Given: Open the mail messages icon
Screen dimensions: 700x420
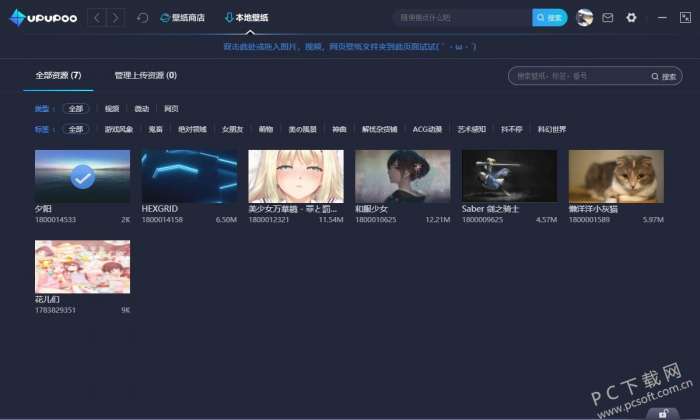Looking at the screenshot, I should click(608, 18).
